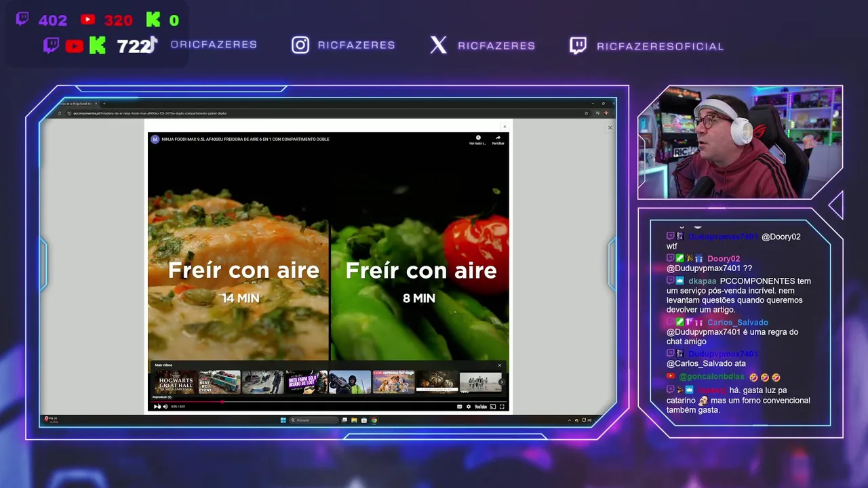Open the Windows Start menu
Viewport: 868px width, 488px height.
coord(283,420)
